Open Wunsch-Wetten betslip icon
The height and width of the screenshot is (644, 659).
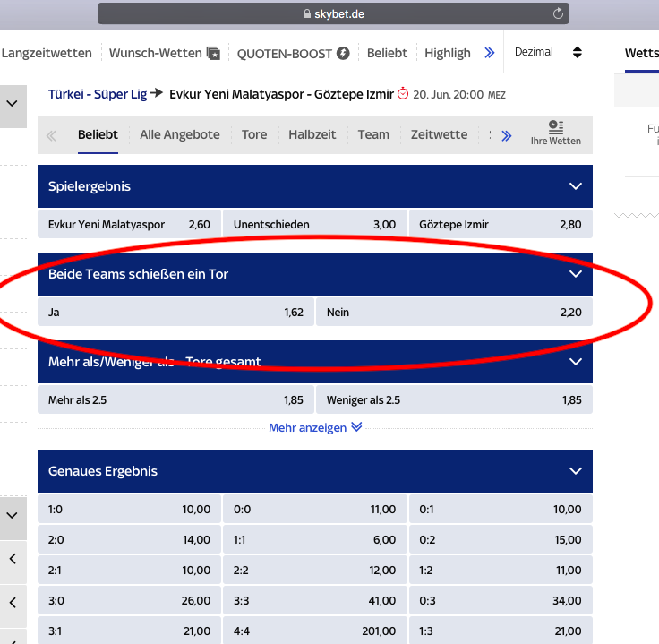tap(213, 54)
